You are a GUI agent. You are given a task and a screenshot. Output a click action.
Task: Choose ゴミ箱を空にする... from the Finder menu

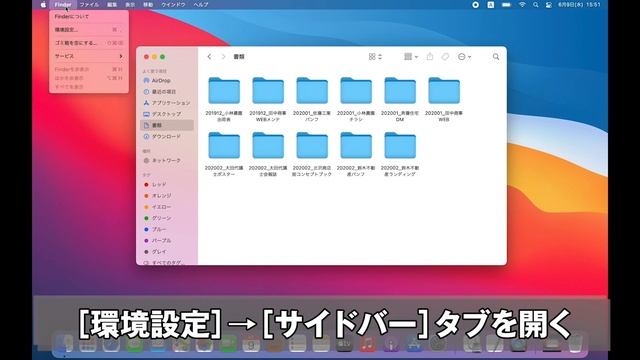[x=89, y=43]
